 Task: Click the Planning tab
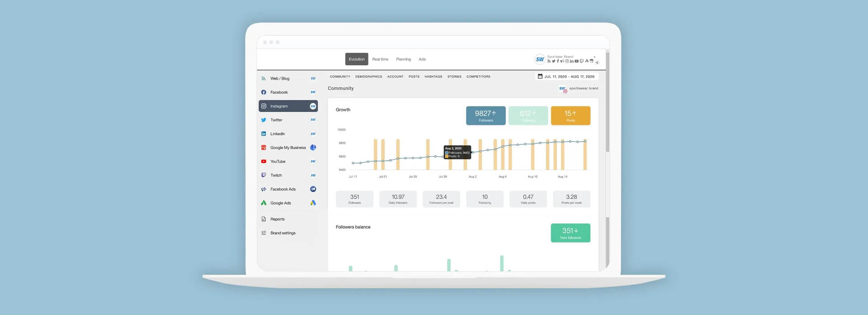(x=403, y=59)
